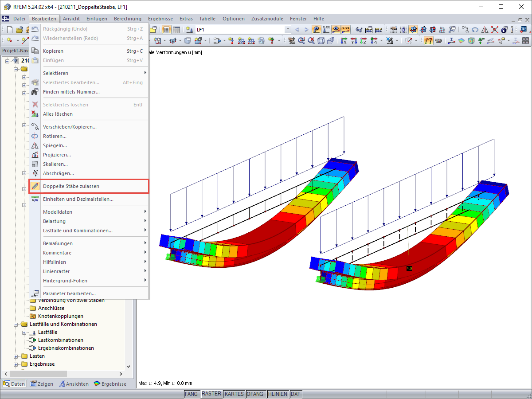Switch to the Daten navigator tab
The width and height of the screenshot is (532, 399).
(x=14, y=384)
